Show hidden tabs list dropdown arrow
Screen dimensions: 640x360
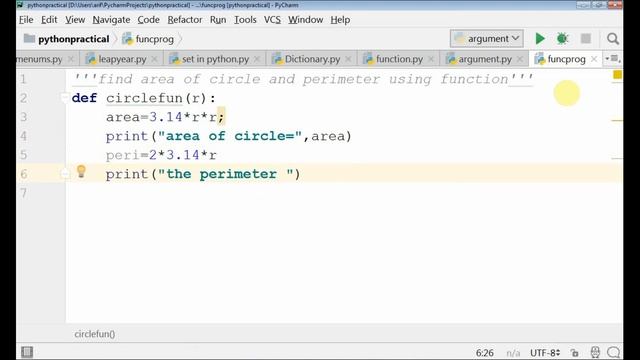(612, 59)
